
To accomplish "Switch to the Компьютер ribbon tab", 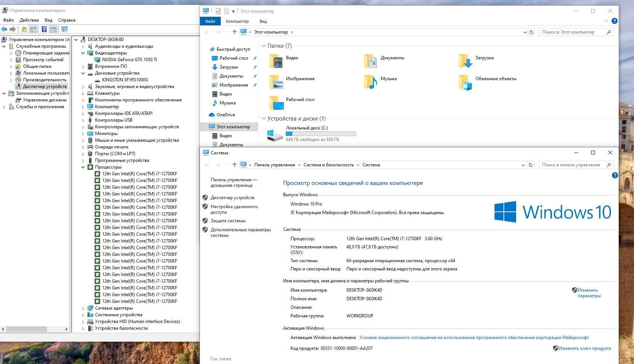I will point(237,21).
